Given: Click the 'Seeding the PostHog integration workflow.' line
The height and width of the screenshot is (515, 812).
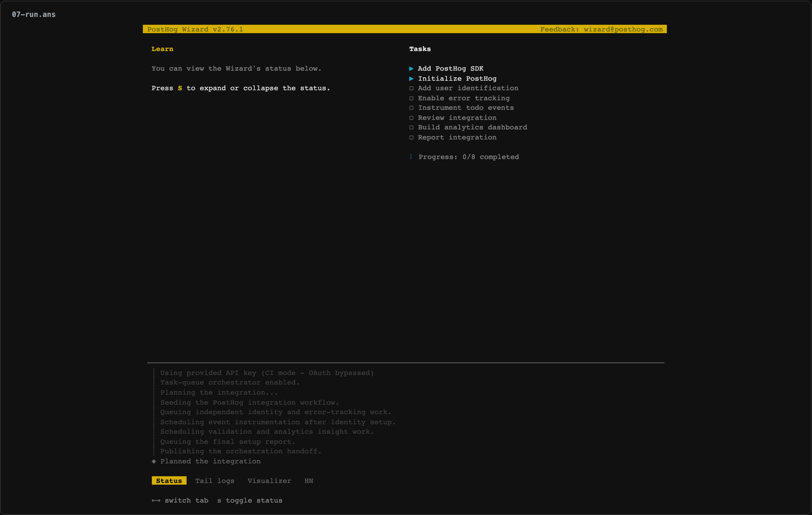Looking at the screenshot, I should pyautogui.click(x=250, y=402).
